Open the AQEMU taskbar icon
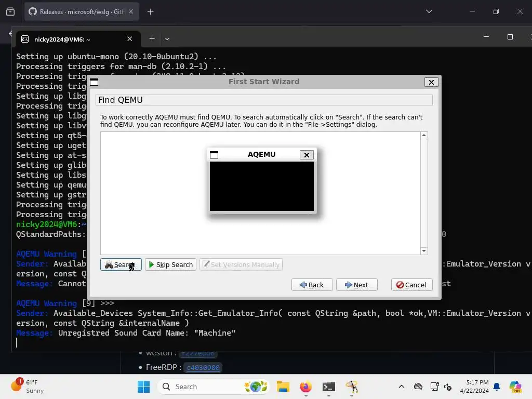 click(352, 387)
